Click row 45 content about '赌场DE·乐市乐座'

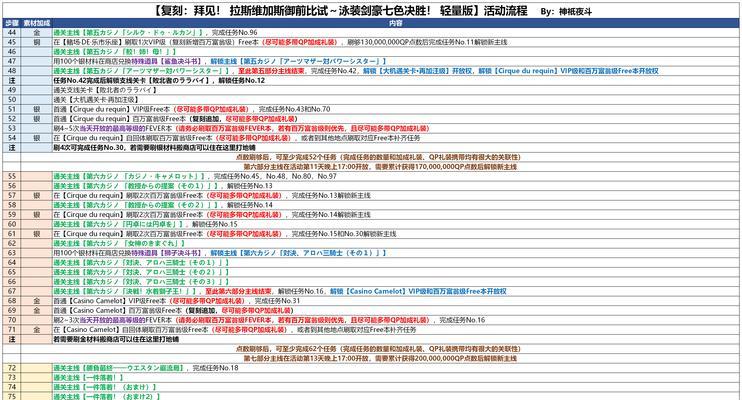pos(280,42)
